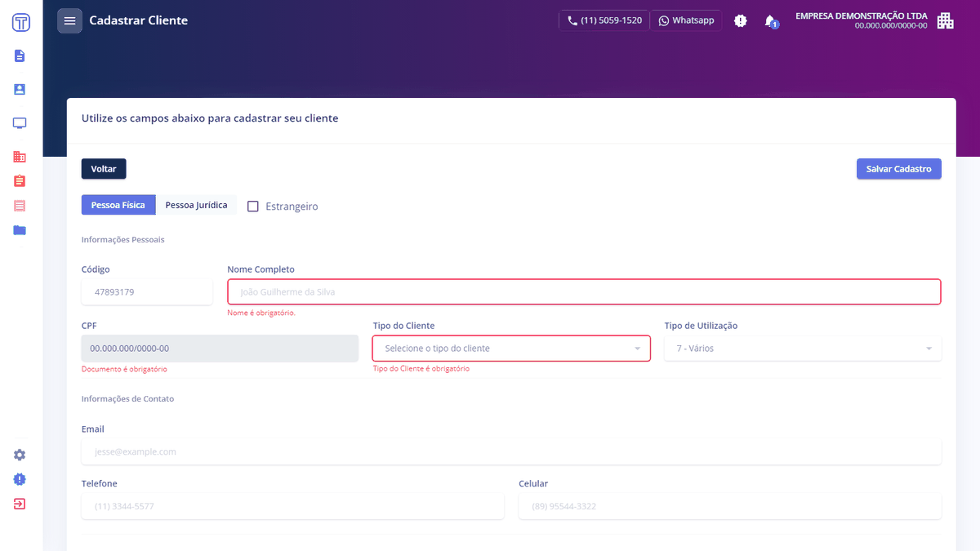Image resolution: width=980 pixels, height=551 pixels.
Task: Click the Voltar button
Action: [x=104, y=169]
